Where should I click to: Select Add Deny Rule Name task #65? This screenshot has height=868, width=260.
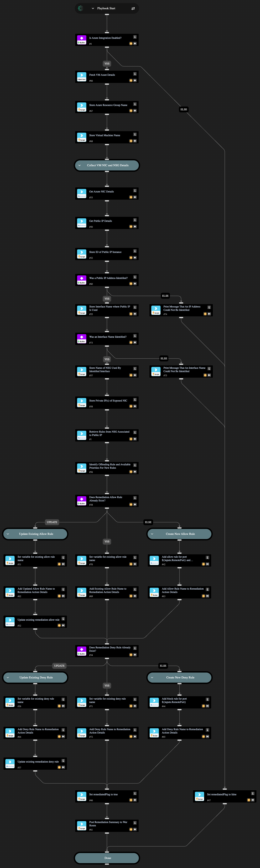click(179, 733)
